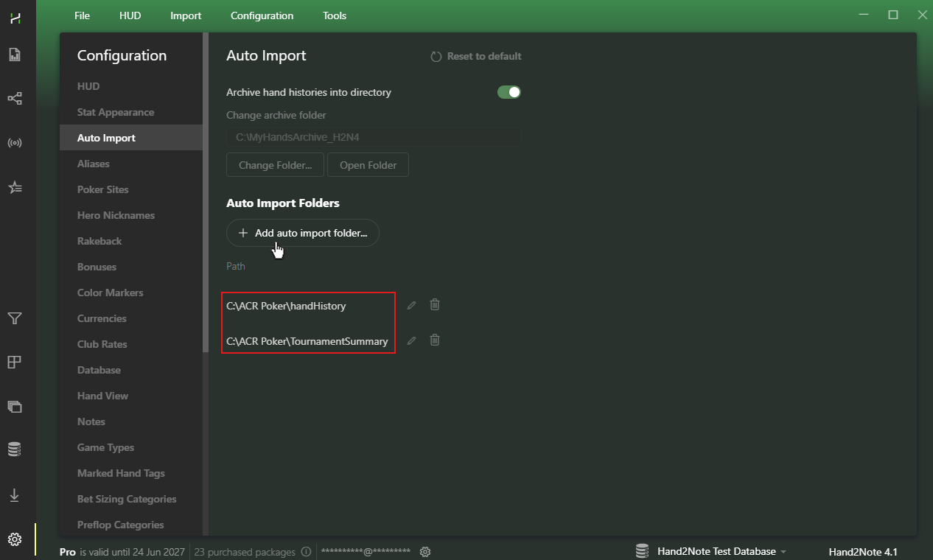
Task: Click Add auto import folder... button
Action: 303,233
